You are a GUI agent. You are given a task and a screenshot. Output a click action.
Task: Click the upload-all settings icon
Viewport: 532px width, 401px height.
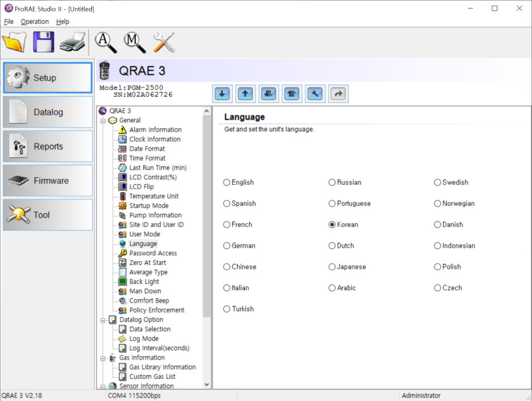point(292,94)
